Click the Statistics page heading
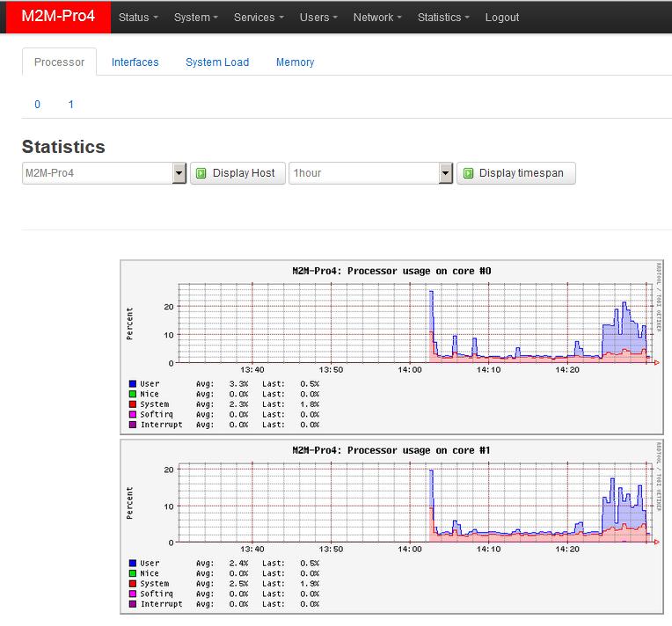Screen dimensions: 672x626 pos(63,147)
